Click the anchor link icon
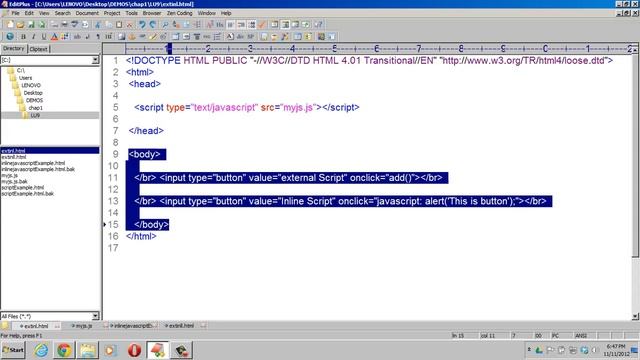Viewport: 640px width, 360px height. 132,36
